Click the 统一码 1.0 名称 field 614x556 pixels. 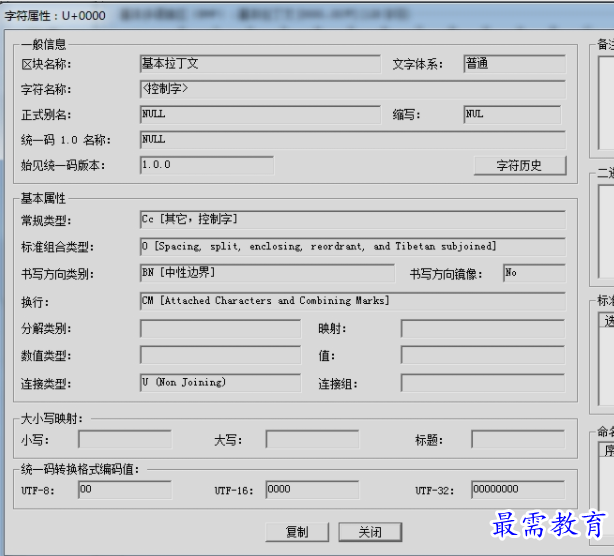tap(352, 140)
